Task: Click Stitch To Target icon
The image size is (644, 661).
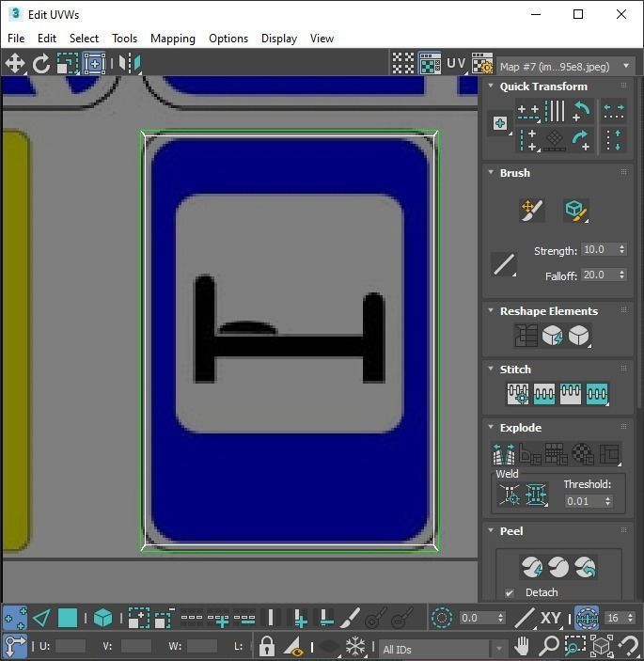Action: pyautogui.click(x=518, y=394)
